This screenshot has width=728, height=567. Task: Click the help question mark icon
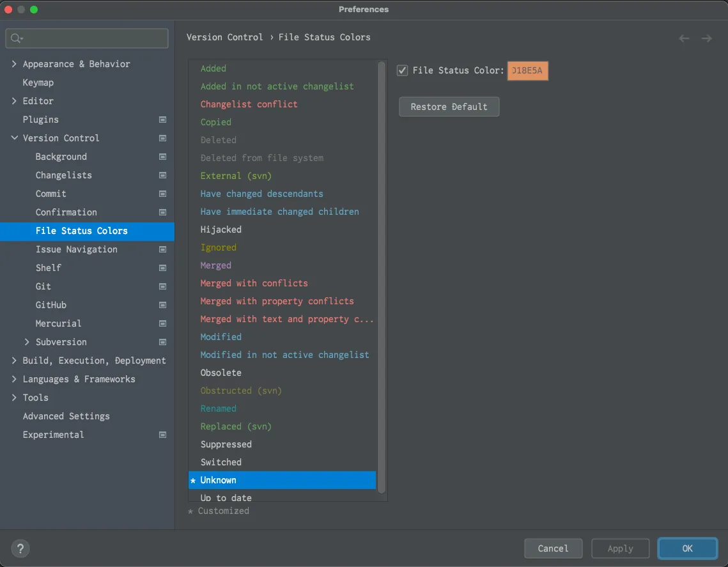[x=20, y=548]
